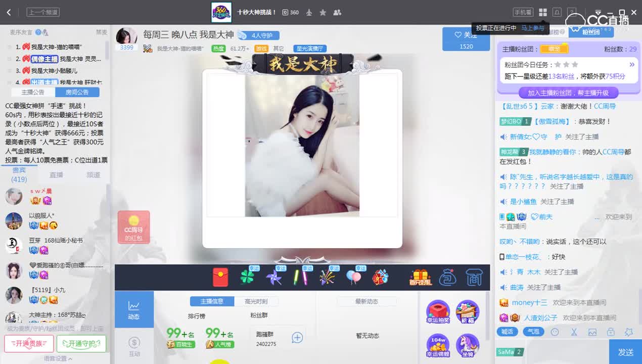Click the 手机看 button
Viewport: 642px width, 364px height.
pyautogui.click(x=523, y=12)
